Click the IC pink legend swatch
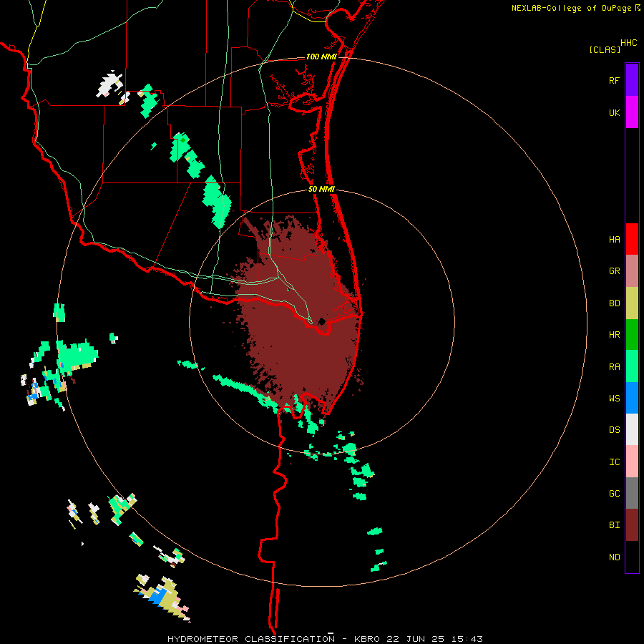The height and width of the screenshot is (644, 644). pyautogui.click(x=632, y=462)
